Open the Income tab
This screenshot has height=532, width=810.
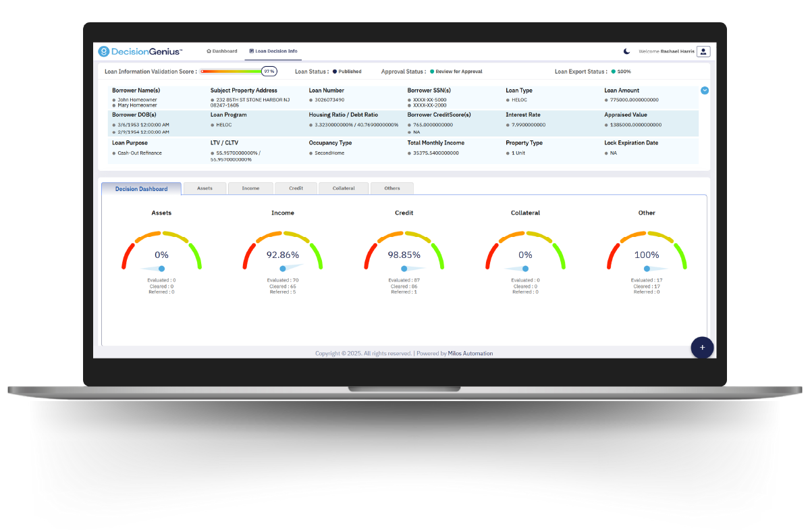coord(250,188)
